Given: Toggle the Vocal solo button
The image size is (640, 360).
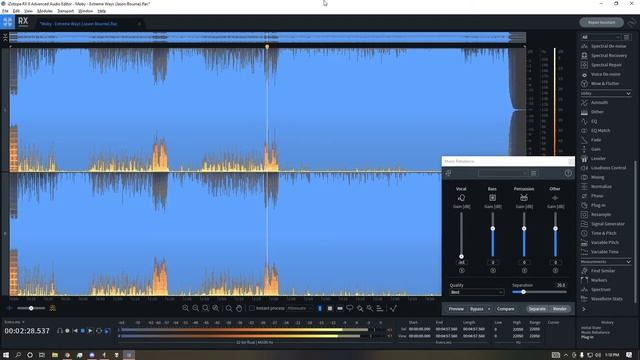Looking at the screenshot, I should pos(462,271).
